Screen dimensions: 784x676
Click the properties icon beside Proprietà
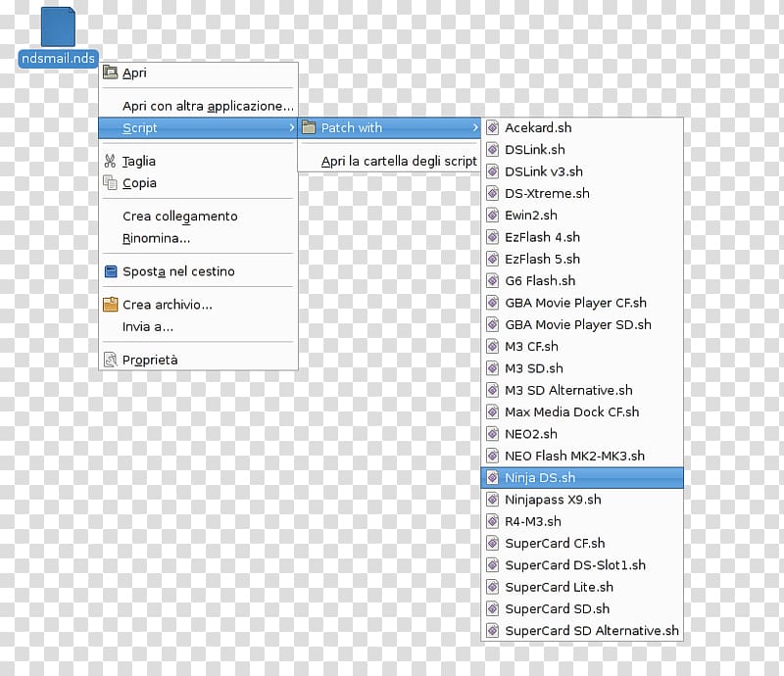(x=110, y=360)
